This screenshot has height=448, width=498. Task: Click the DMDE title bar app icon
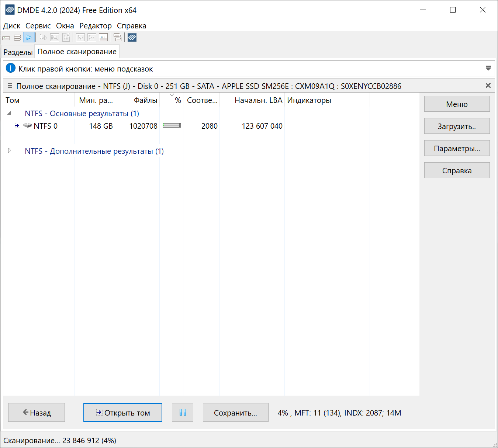(x=10, y=10)
